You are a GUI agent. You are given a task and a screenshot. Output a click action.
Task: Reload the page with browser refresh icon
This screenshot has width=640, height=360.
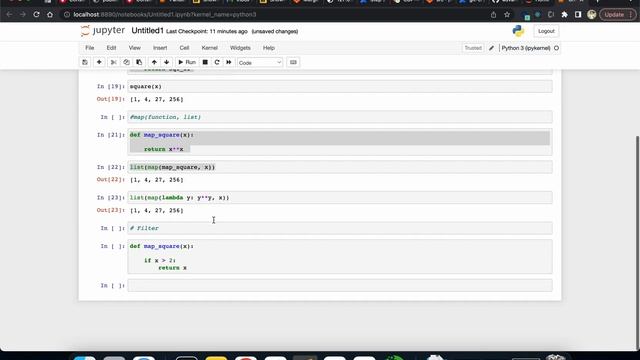36,15
